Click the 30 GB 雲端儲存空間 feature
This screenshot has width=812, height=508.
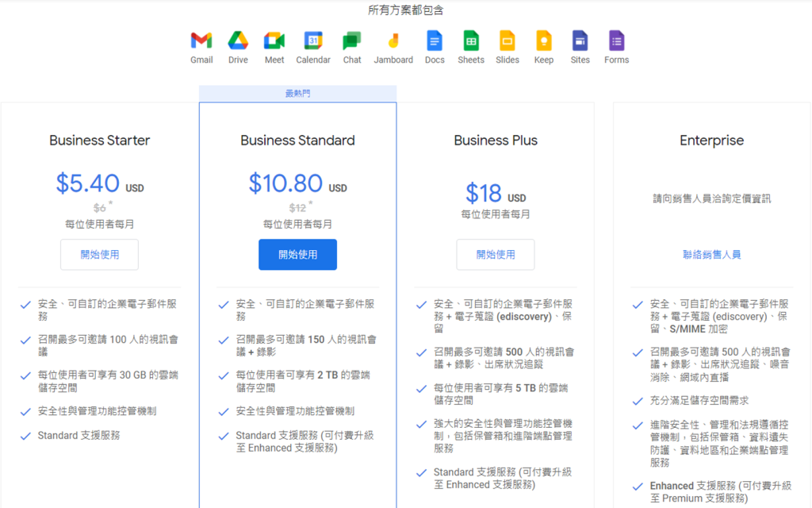(108, 382)
